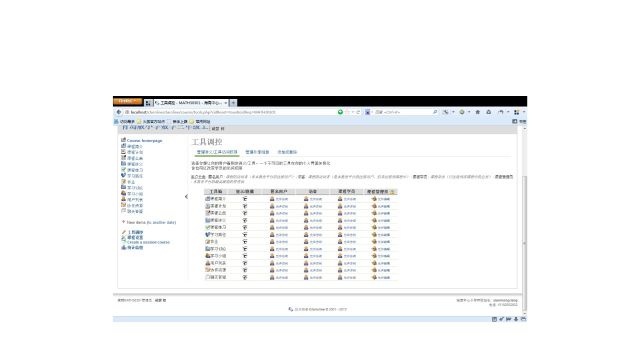The image size is (640, 360).
Task: Open a new browser tab with plus button
Action: point(233,103)
